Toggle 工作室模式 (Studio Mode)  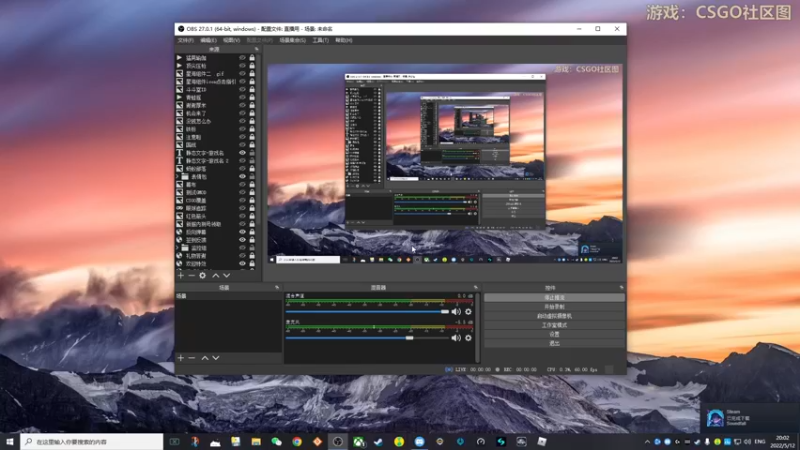(x=554, y=325)
